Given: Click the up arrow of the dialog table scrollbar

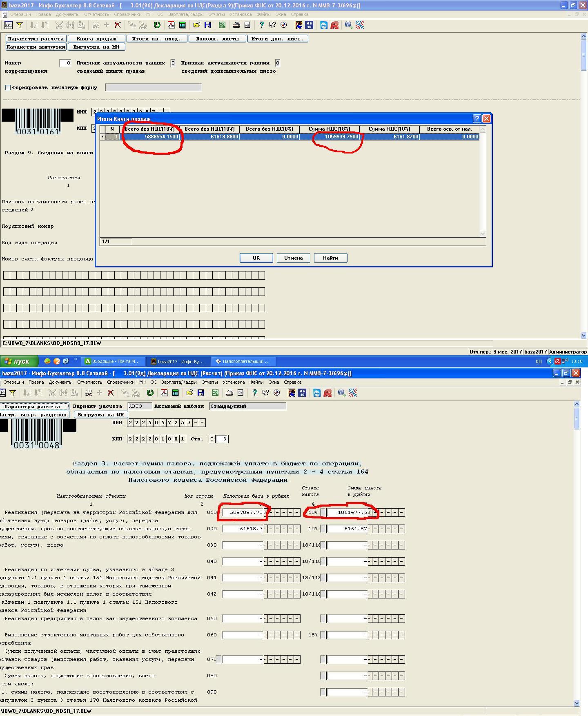Looking at the screenshot, I should 483,129.
